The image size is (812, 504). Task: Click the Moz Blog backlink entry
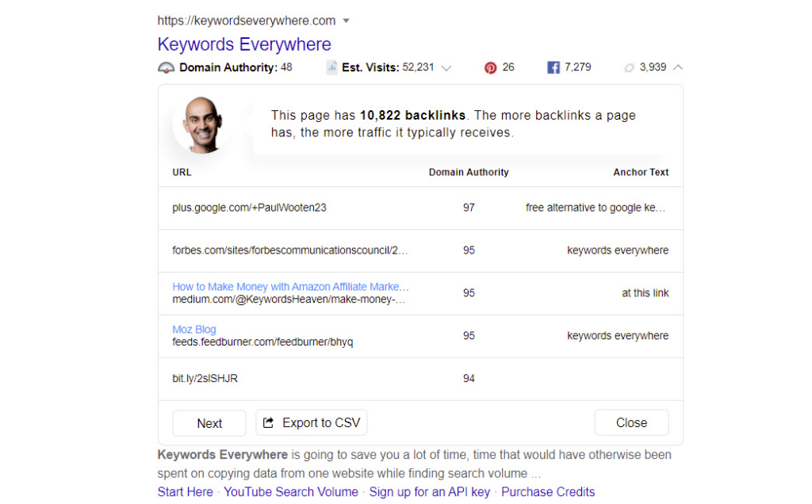193,329
